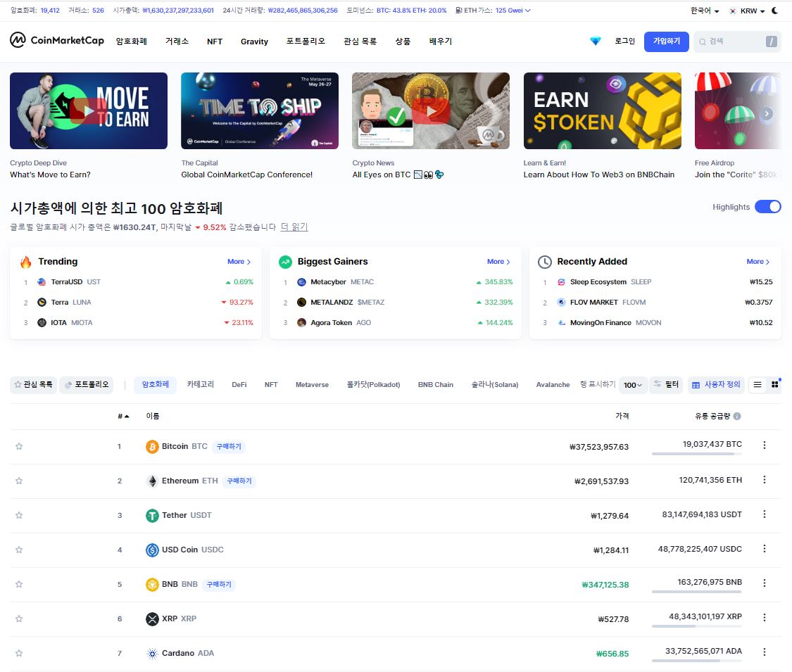Screen dimensions: 792x672
Task: Open the three-dot menu for Bitcoin
Action: 765,445
